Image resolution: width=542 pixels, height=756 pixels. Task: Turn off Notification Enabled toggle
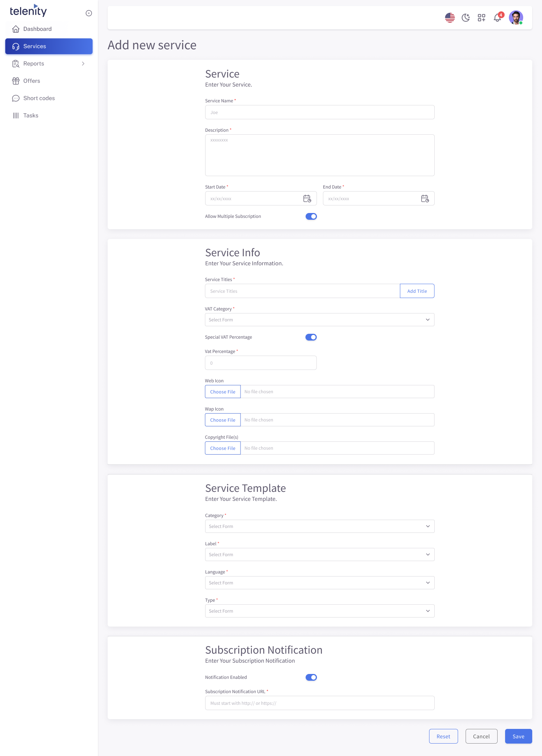(x=311, y=677)
